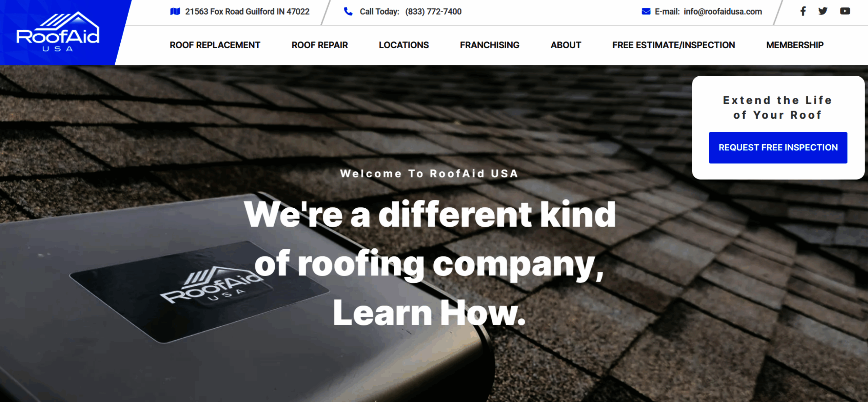Open Free Estimate/Inspection page

(674, 45)
